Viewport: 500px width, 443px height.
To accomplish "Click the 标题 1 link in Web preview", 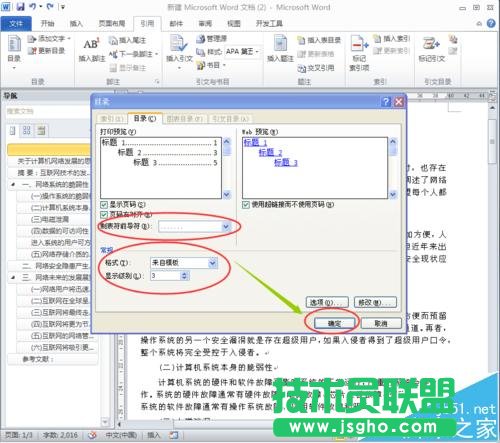I will 255,143.
